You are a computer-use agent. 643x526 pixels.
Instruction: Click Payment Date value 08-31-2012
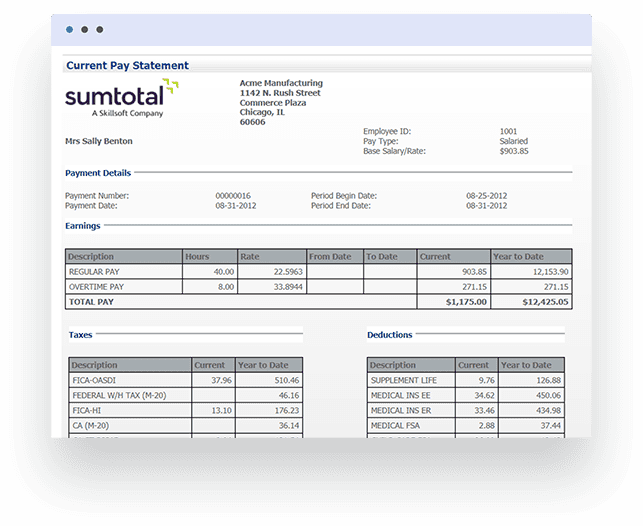pos(236,205)
